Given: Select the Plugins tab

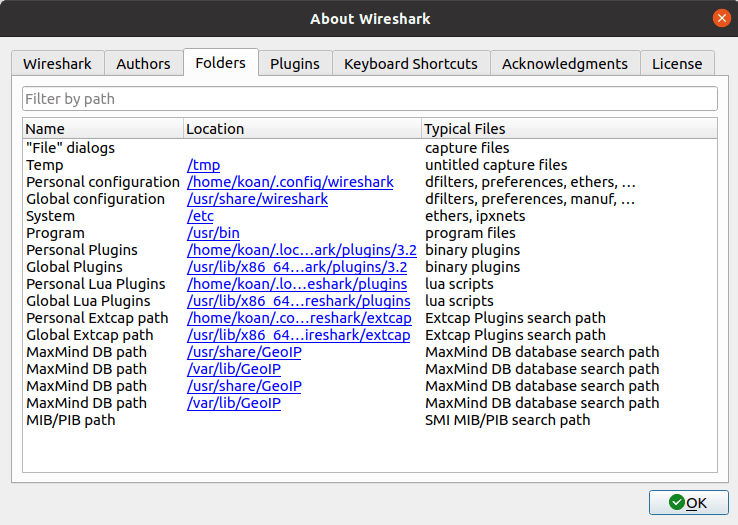Looking at the screenshot, I should point(295,63).
